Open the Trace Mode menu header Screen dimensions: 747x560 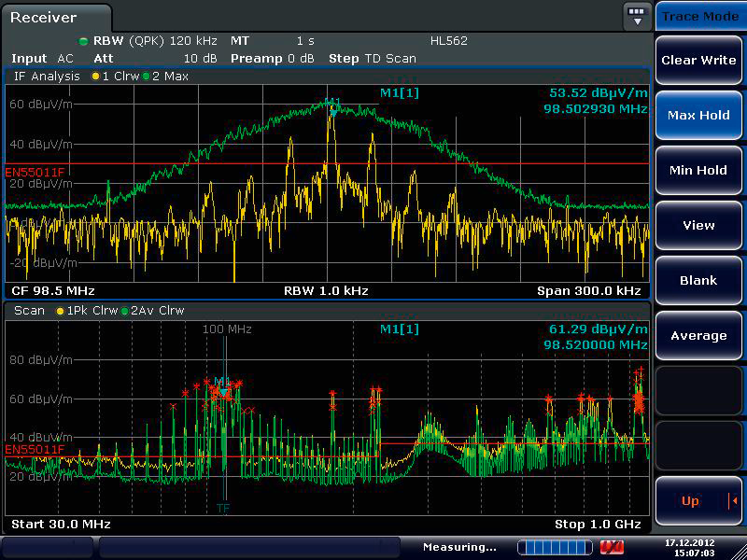point(698,16)
